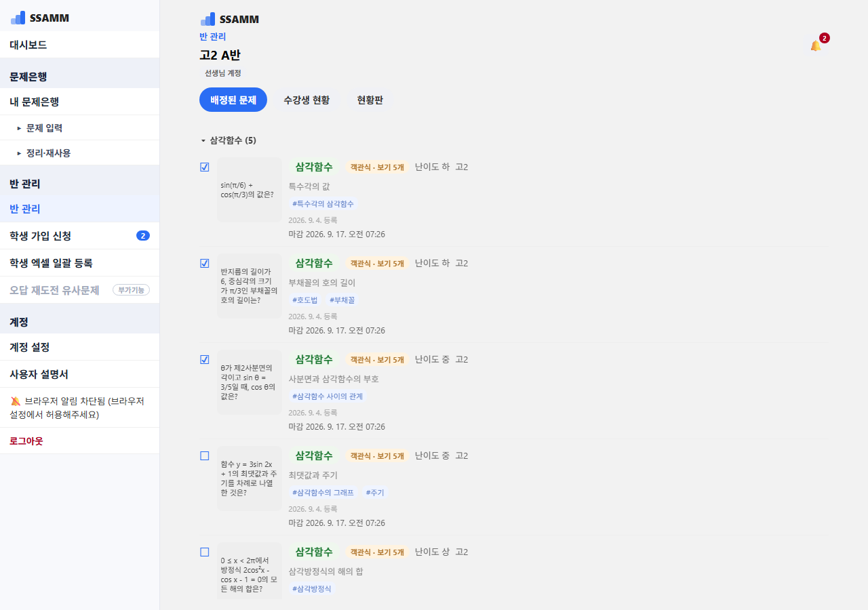Switch to the 수강생 현황 tab
Viewport: 868px width, 610px height.
(307, 100)
